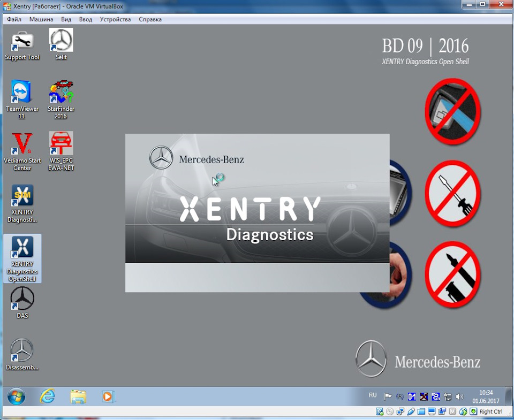Click the Action Center flag tray icon

[388, 397]
